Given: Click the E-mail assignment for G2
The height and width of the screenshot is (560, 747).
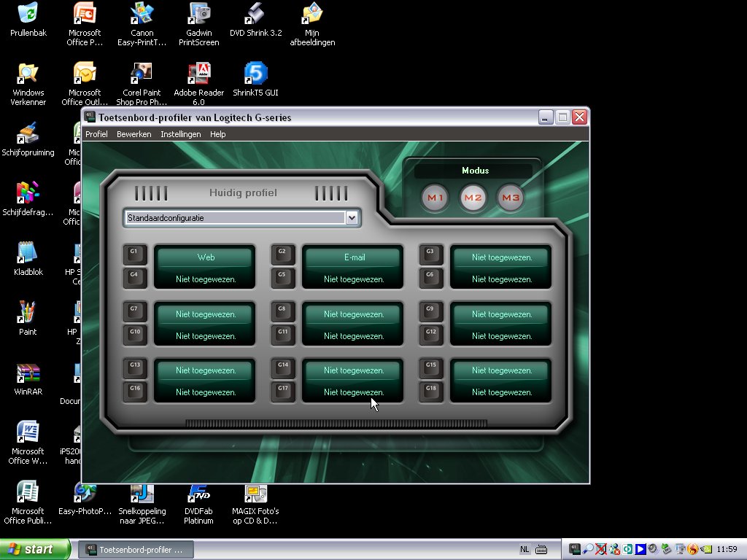Looking at the screenshot, I should (355, 257).
